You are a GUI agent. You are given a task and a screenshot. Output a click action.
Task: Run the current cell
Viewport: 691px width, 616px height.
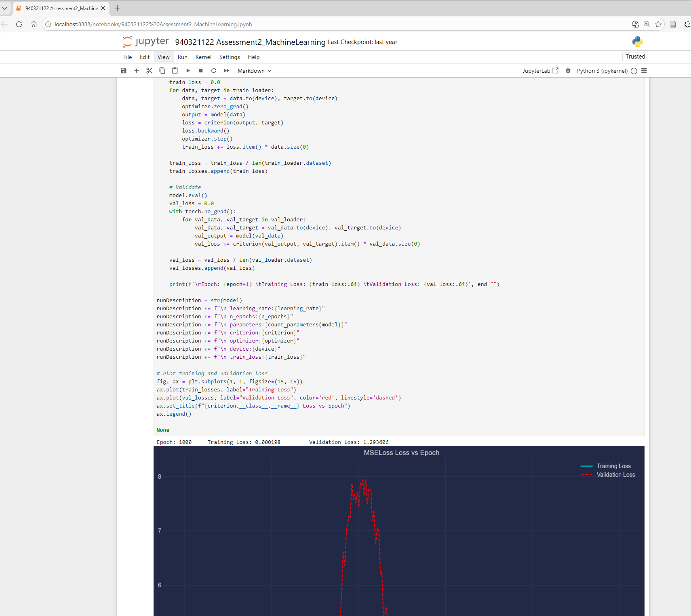188,71
